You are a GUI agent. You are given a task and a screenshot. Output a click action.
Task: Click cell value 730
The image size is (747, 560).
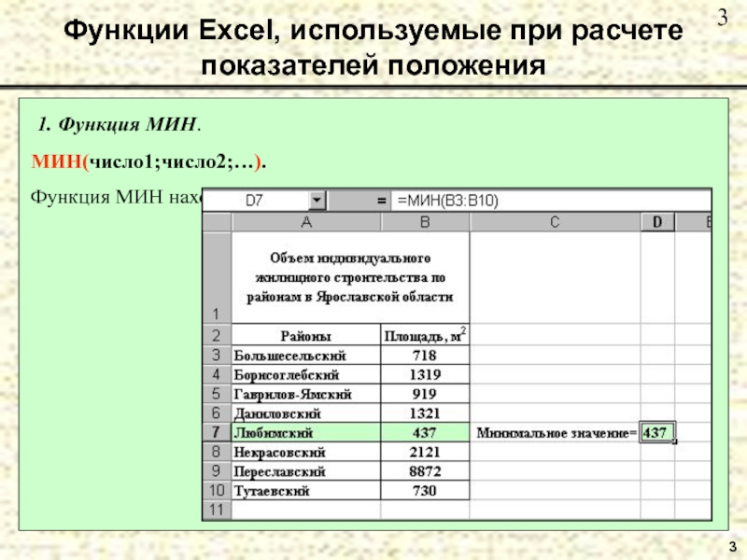coord(425,490)
